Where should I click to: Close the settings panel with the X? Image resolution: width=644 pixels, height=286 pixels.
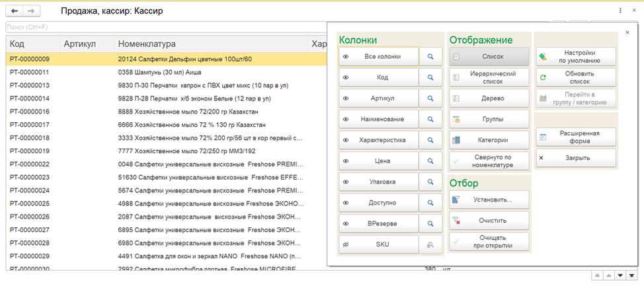627,32
